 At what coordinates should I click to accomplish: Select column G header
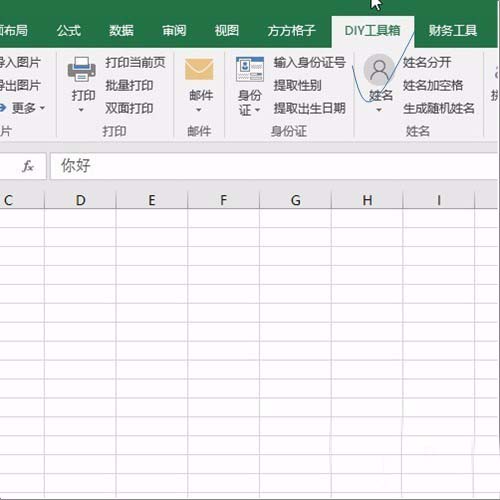296,200
